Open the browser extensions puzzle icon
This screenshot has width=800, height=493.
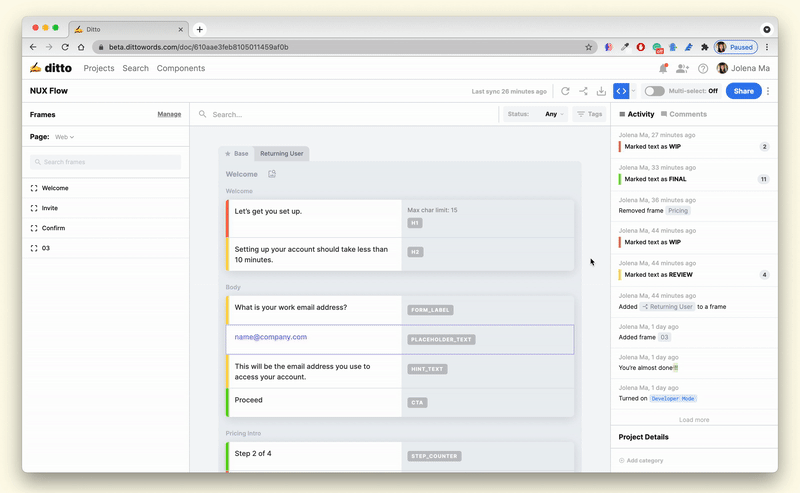tap(705, 47)
